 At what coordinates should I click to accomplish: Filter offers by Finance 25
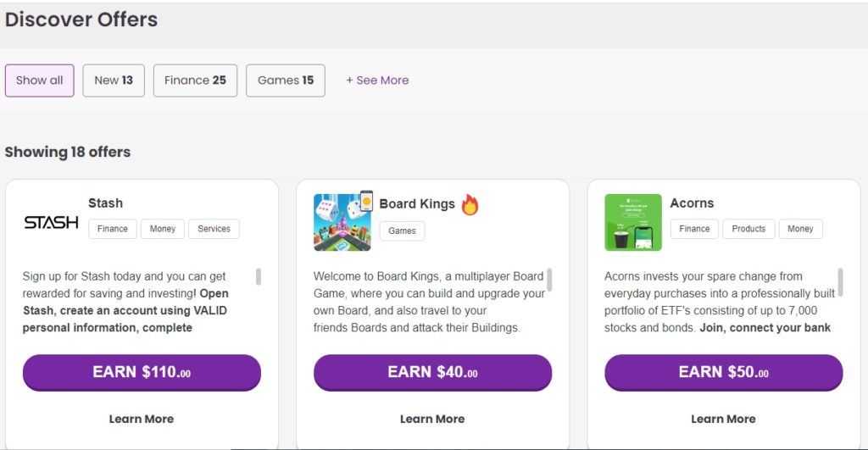(195, 81)
